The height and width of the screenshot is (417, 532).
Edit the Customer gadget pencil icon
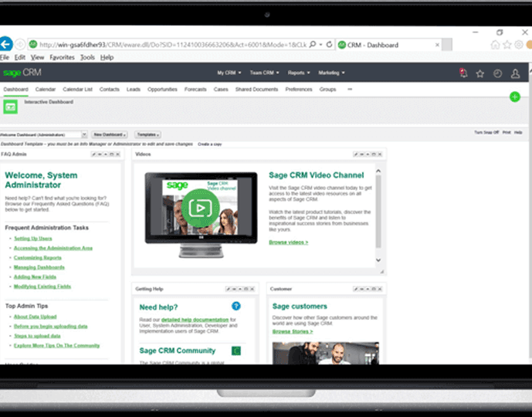(356, 289)
